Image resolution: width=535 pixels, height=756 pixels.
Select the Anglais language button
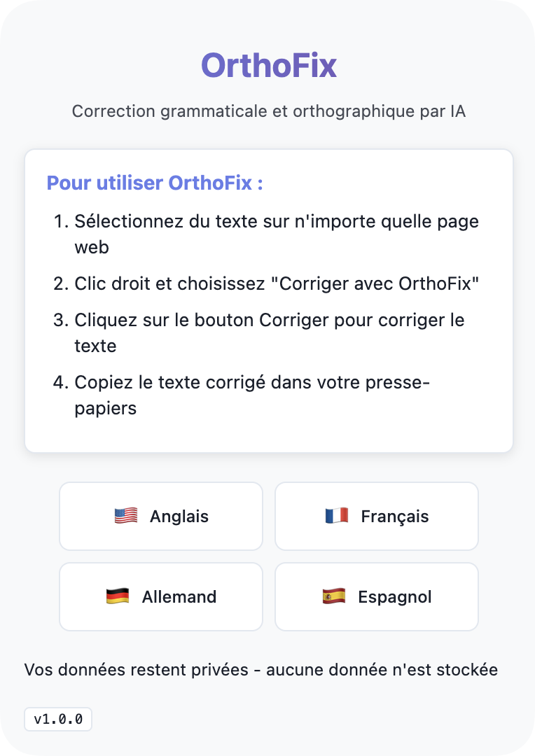click(161, 517)
